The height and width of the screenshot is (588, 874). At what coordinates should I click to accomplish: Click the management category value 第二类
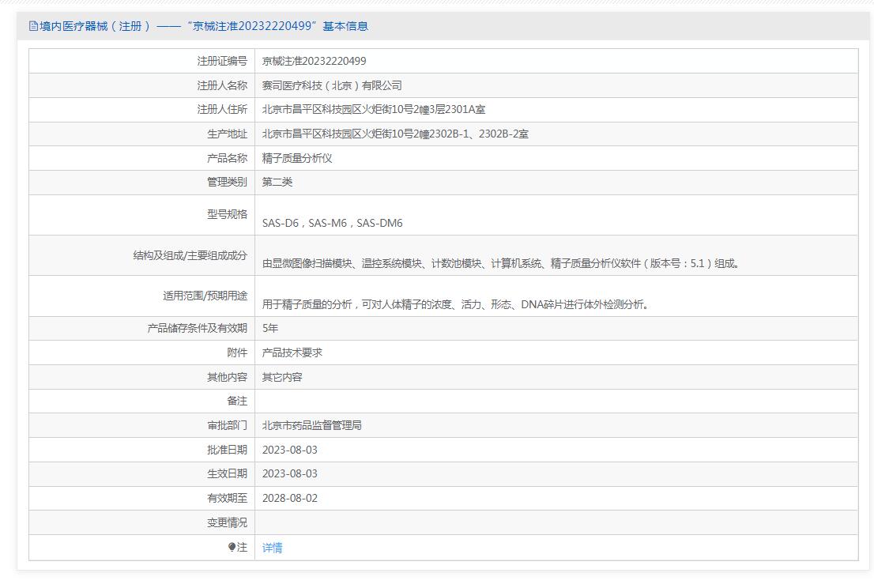277,183
